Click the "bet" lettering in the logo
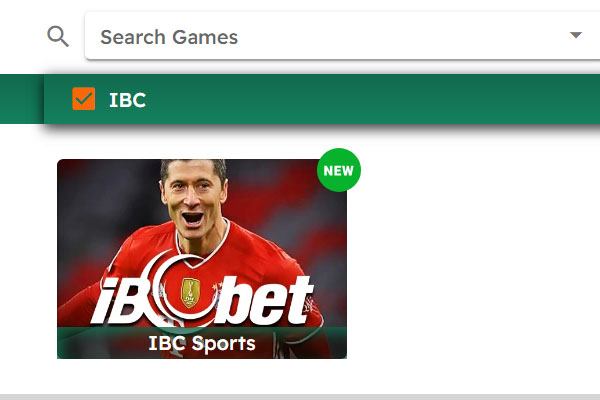Screen dimensions: 600x400 click(x=264, y=300)
